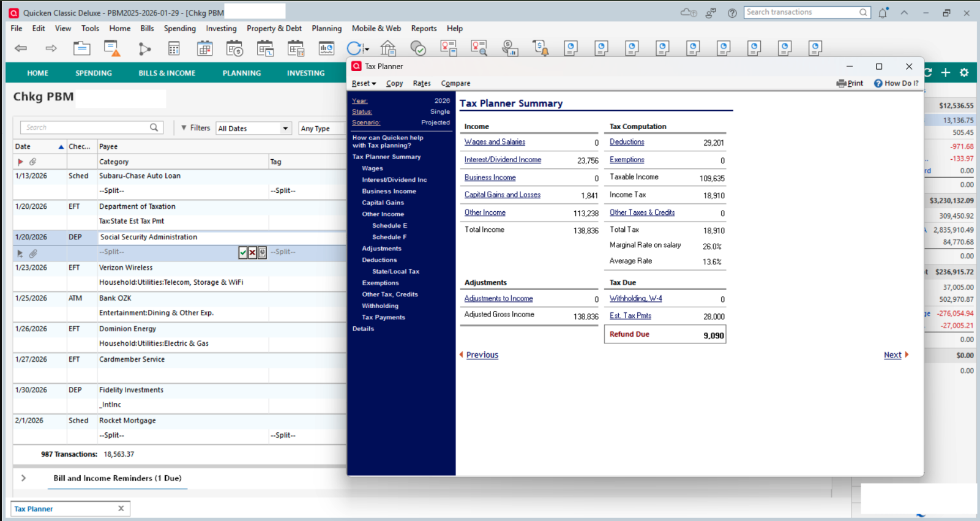The image size is (980, 521).
Task: Open the split transaction button icon
Action: [x=262, y=252]
